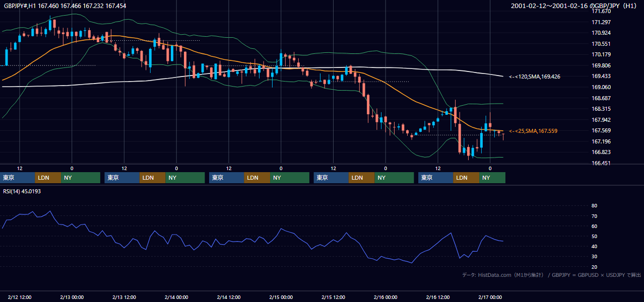This screenshot has width=644, height=302.
Task: Click RSI scale value 30
Action: coord(595,256)
